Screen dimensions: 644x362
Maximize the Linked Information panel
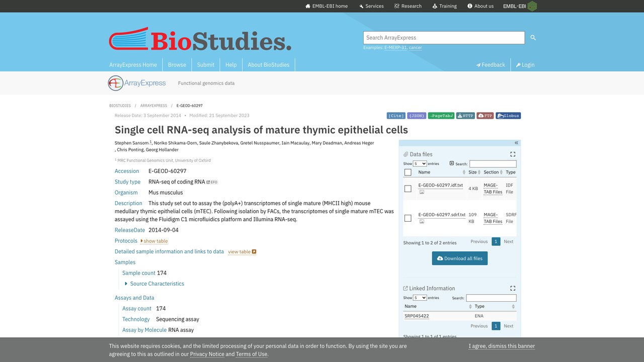click(513, 288)
